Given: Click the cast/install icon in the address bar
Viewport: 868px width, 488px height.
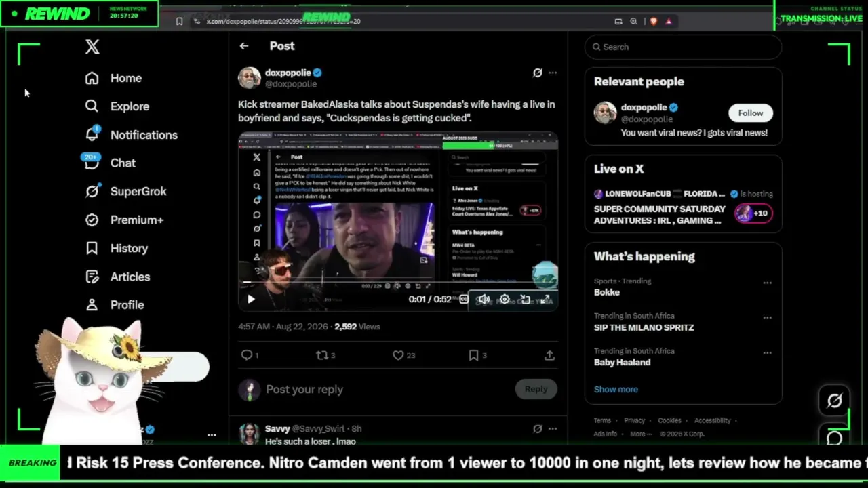Looking at the screenshot, I should pos(618,21).
